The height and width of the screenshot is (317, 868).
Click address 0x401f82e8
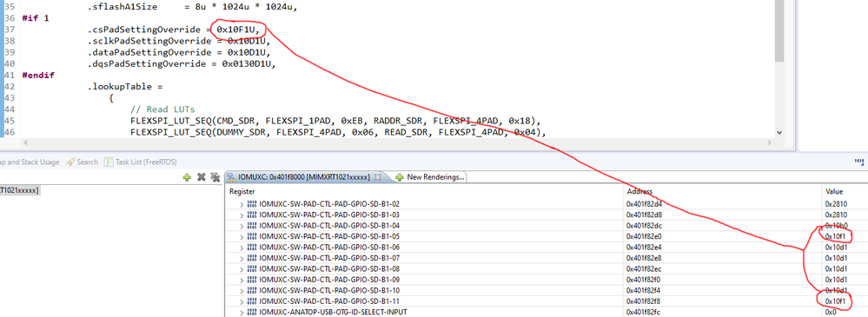point(643,258)
